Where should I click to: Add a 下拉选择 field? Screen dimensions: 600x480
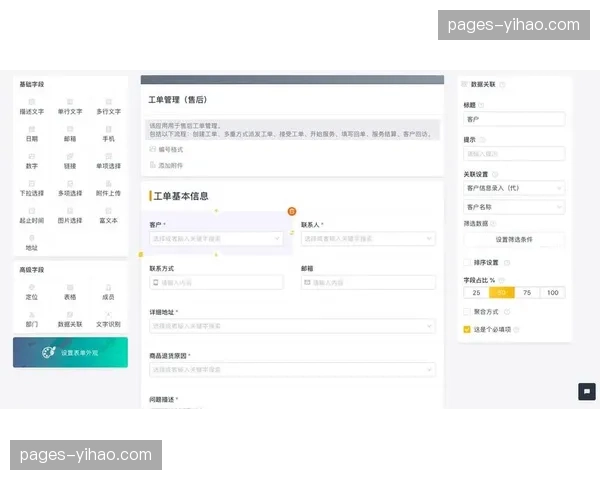coord(32,189)
